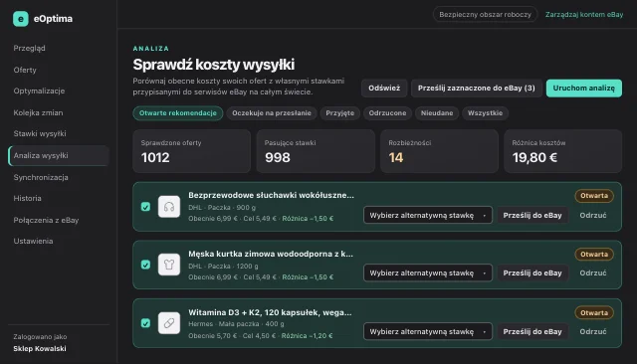Screen dimensions: 637x364
Task: Click the text DHL · Paczka · 900 g
Action: point(222,208)
